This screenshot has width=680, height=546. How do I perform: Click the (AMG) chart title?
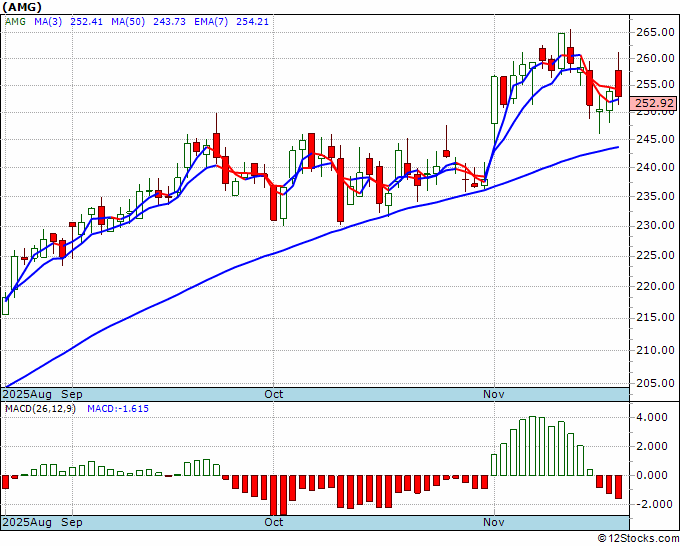pos(22,7)
